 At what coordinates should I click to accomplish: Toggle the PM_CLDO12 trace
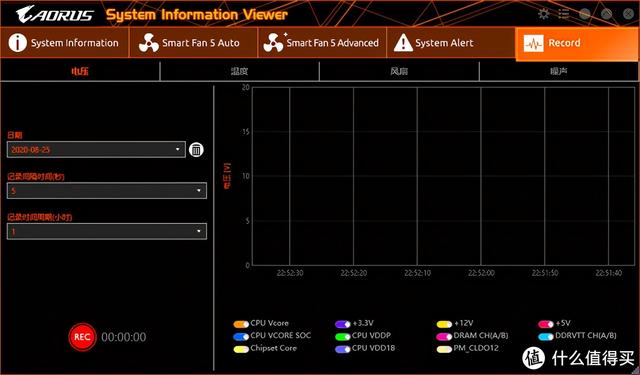tap(444, 349)
